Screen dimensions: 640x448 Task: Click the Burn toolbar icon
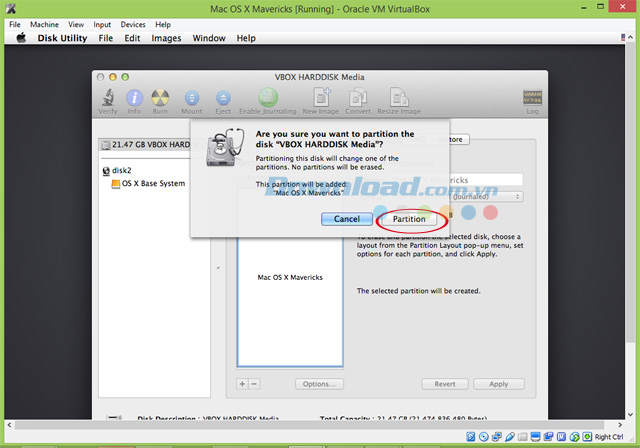tap(160, 98)
